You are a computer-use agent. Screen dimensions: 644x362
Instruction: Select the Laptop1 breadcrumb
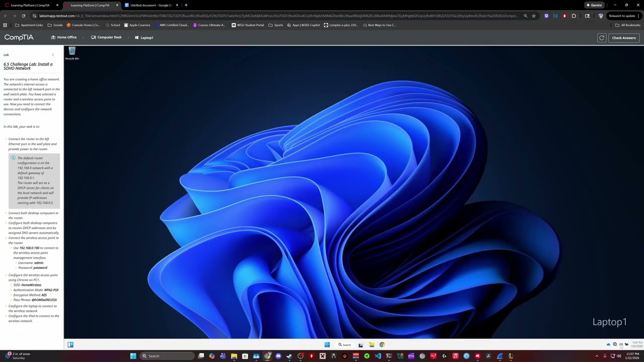pos(144,38)
